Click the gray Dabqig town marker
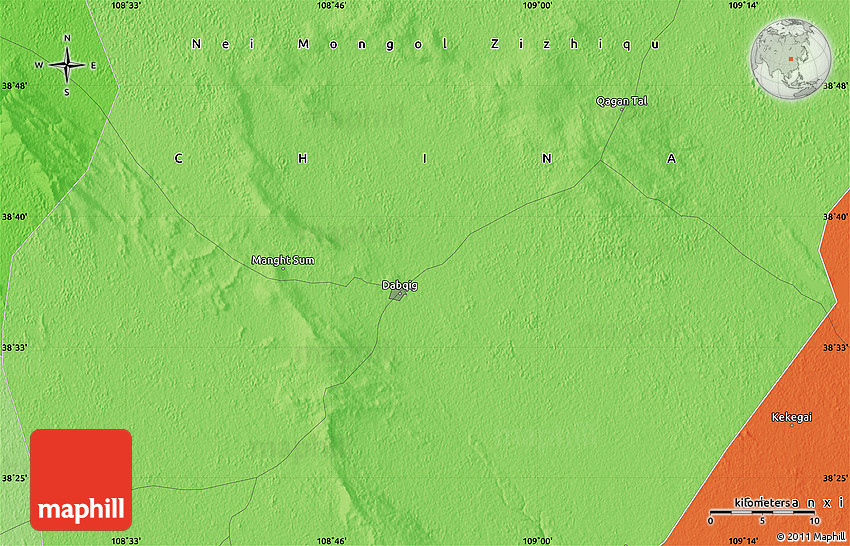This screenshot has width=850, height=546. [397, 295]
